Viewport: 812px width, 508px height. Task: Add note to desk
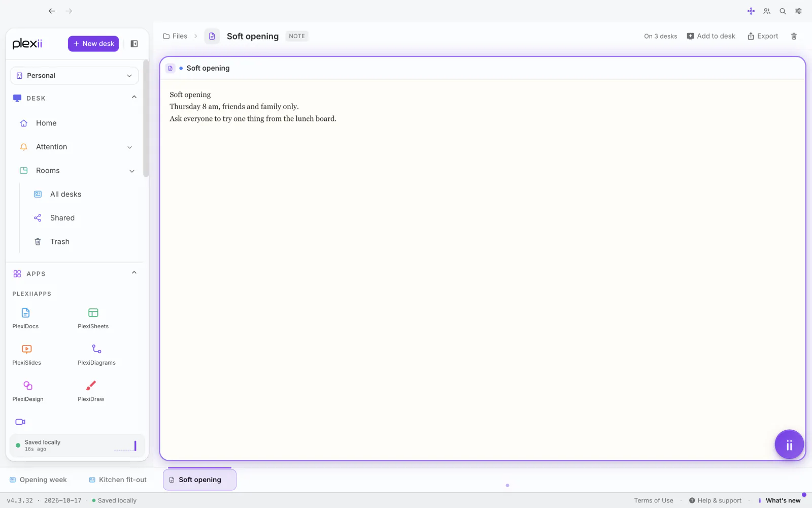(711, 36)
